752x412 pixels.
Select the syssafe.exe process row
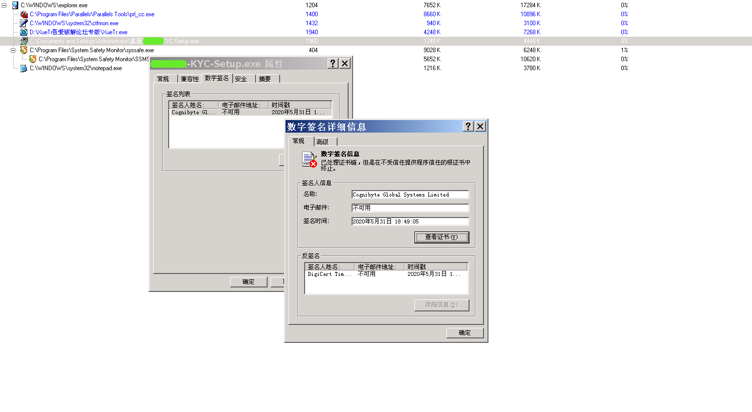[x=376, y=50]
